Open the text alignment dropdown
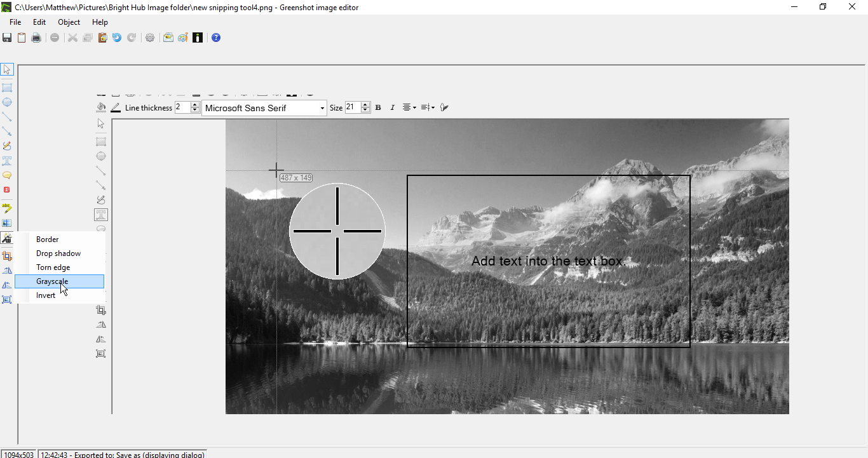 pyautogui.click(x=409, y=107)
